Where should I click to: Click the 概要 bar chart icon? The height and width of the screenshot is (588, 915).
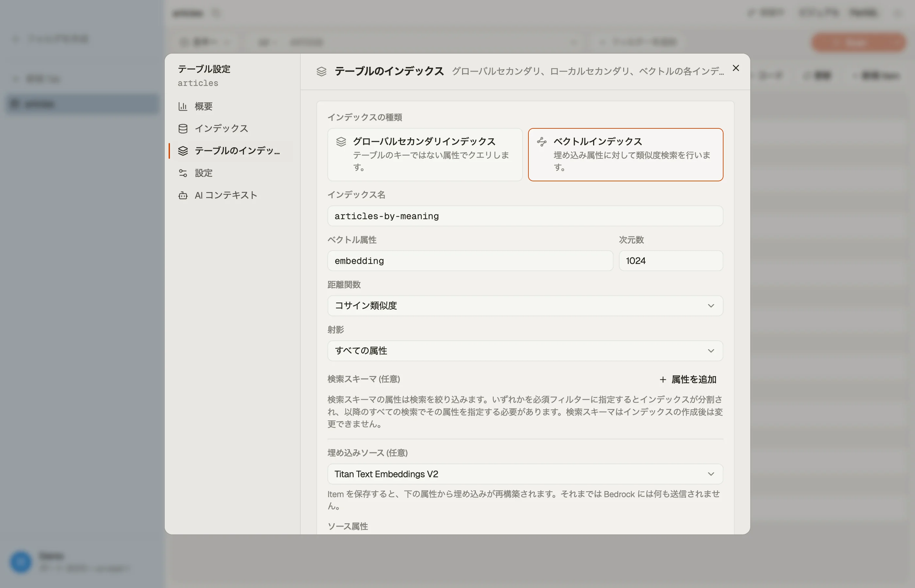(x=183, y=106)
